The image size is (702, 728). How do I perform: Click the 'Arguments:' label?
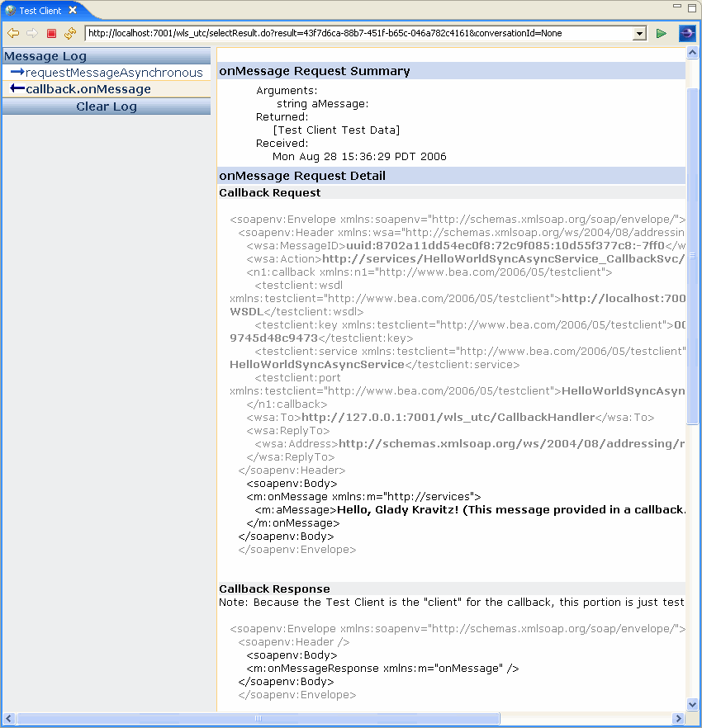point(287,91)
